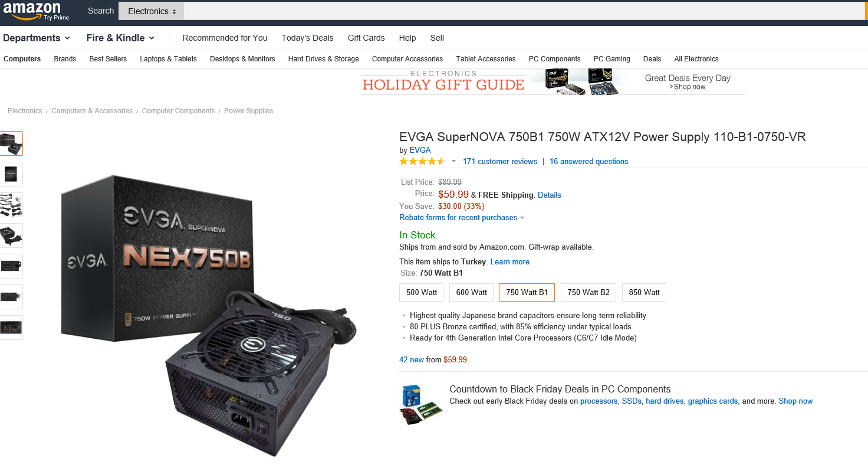
Task: Open the Black Friday PC components image
Action: point(421,404)
